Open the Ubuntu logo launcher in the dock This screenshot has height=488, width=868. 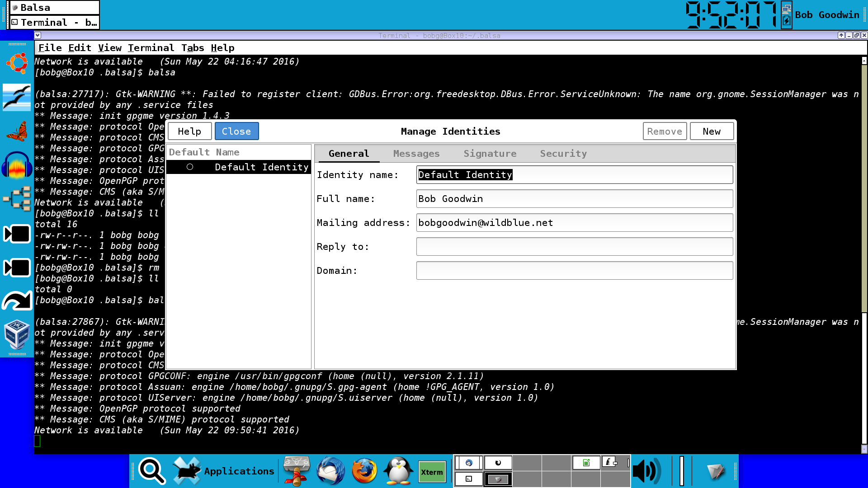point(17,63)
